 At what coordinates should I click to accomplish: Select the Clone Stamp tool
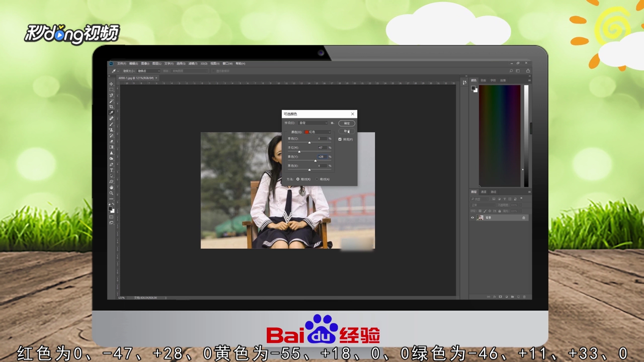pyautogui.click(x=112, y=129)
